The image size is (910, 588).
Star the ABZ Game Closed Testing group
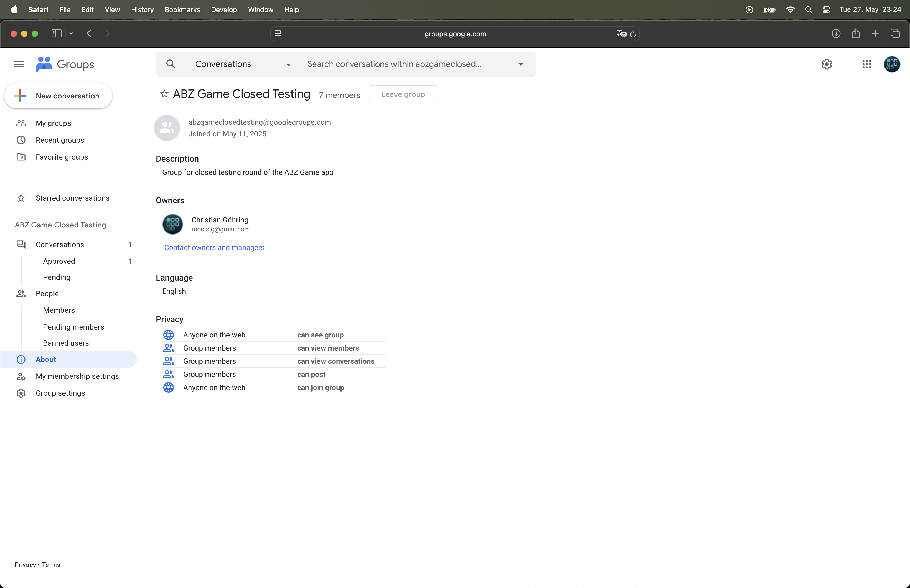click(164, 94)
